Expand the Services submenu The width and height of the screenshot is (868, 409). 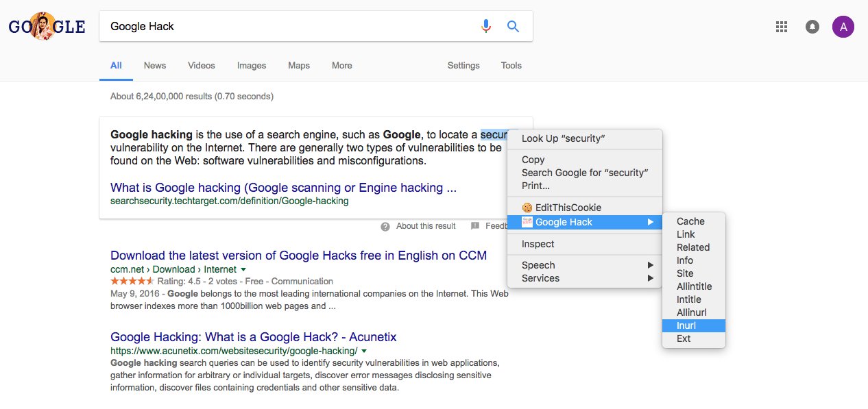(x=585, y=278)
